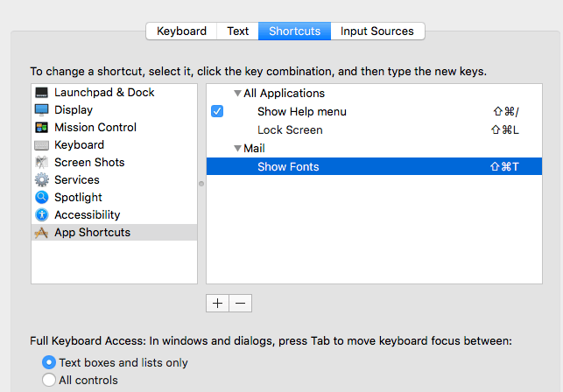Image resolution: width=563 pixels, height=392 pixels.
Task: Select the Keyboard icon in sidebar
Action: (41, 145)
